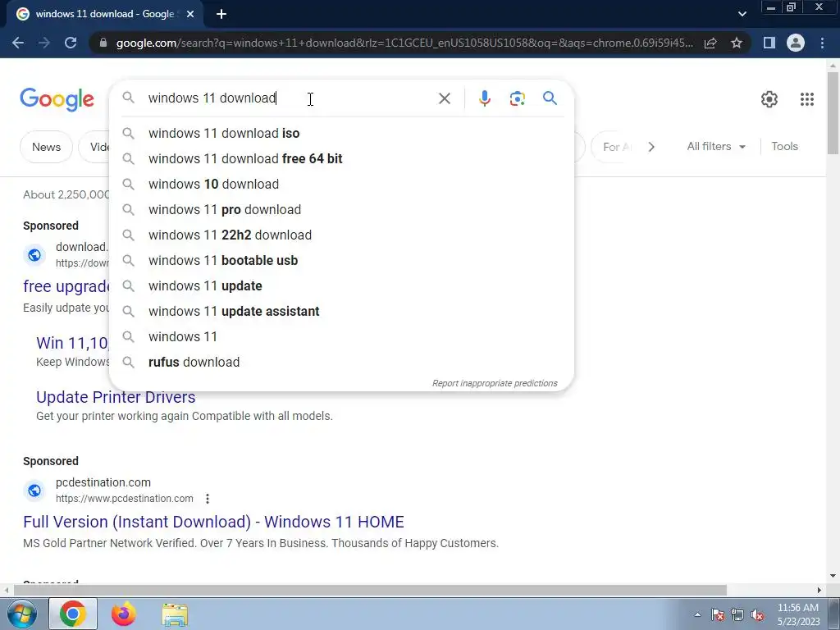This screenshot has height=630, width=840.
Task: Click the download site globe favicon
Action: 34,255
